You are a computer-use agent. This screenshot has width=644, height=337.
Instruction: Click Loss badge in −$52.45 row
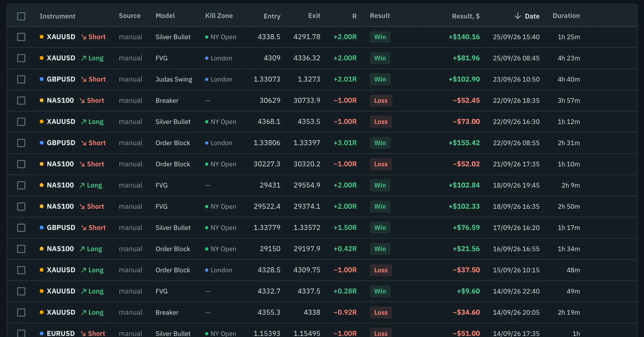[x=381, y=101]
